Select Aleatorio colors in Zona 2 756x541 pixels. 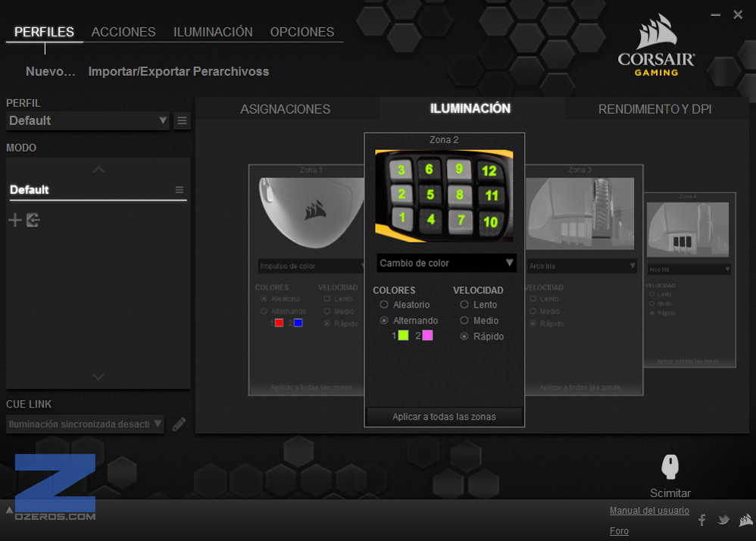(x=384, y=305)
